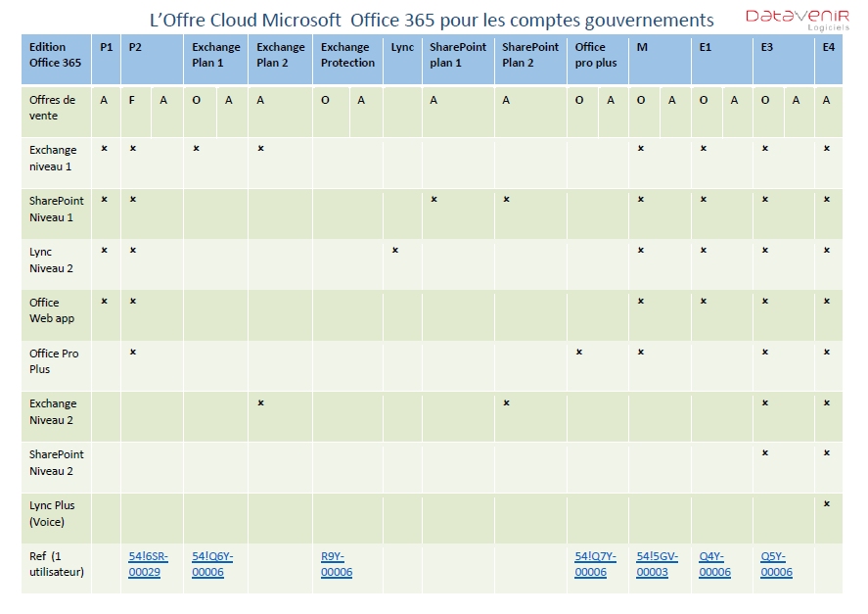This screenshot has width=868, height=614.
Task: Select the 'Exchange Plan 2' column header
Action: 281,60
